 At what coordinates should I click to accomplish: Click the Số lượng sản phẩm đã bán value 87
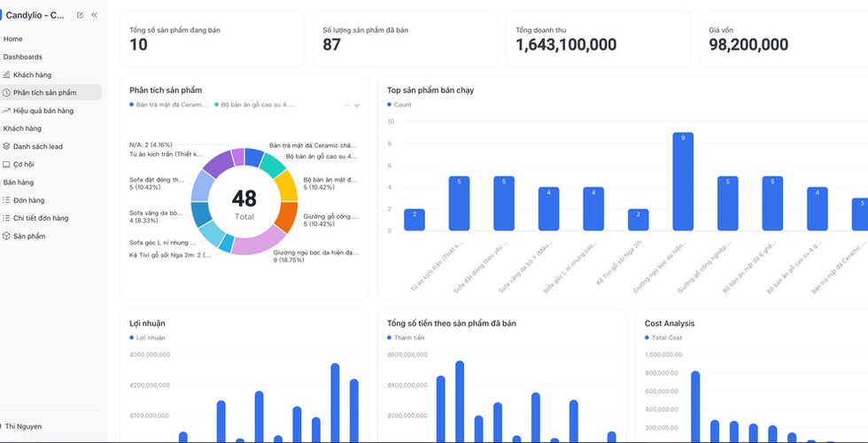(331, 45)
